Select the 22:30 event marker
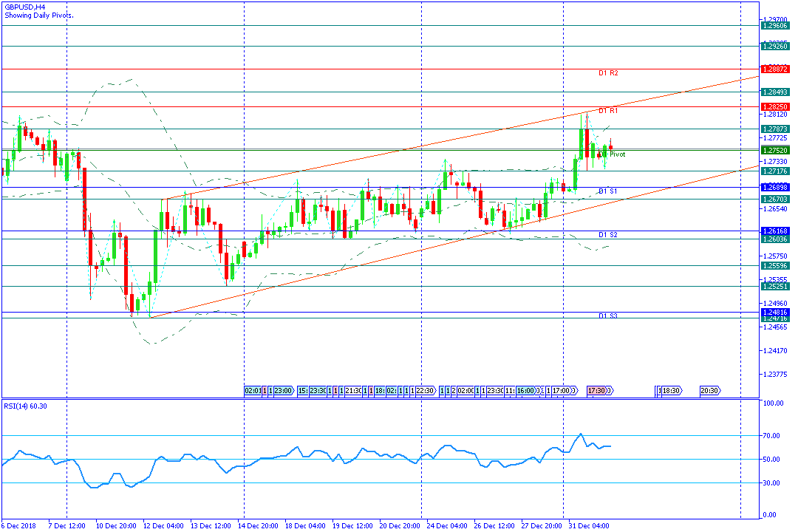 (x=426, y=391)
